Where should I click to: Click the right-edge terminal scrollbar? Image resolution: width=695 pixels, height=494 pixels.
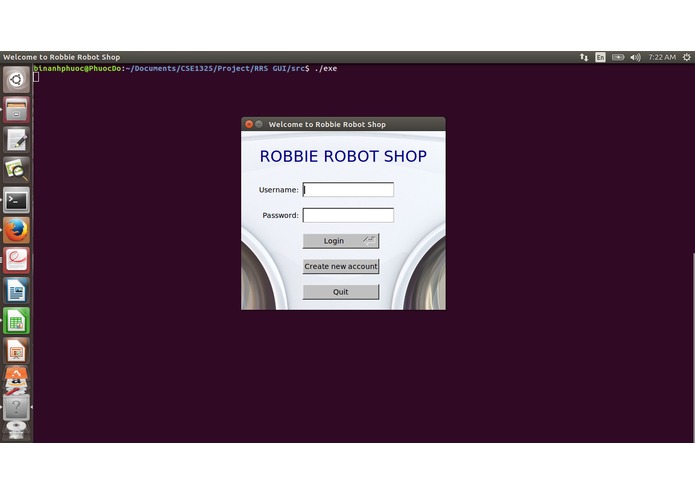click(x=693, y=348)
